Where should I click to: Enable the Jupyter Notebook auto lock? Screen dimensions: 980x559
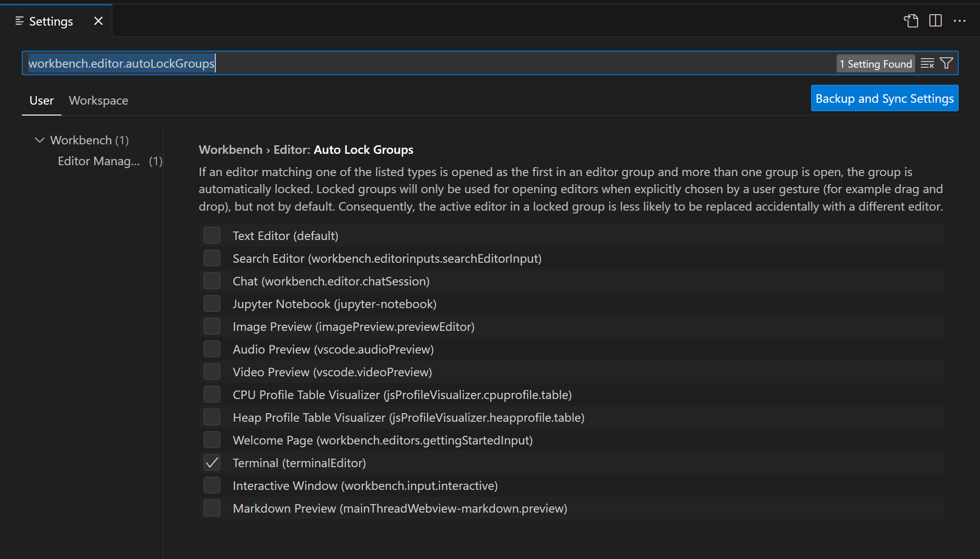tap(212, 304)
